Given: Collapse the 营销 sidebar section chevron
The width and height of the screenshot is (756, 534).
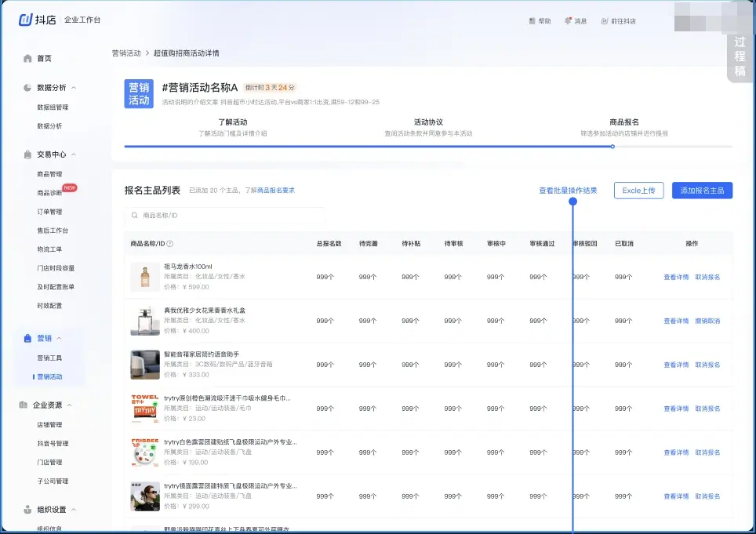Looking at the screenshot, I should pyautogui.click(x=60, y=338).
